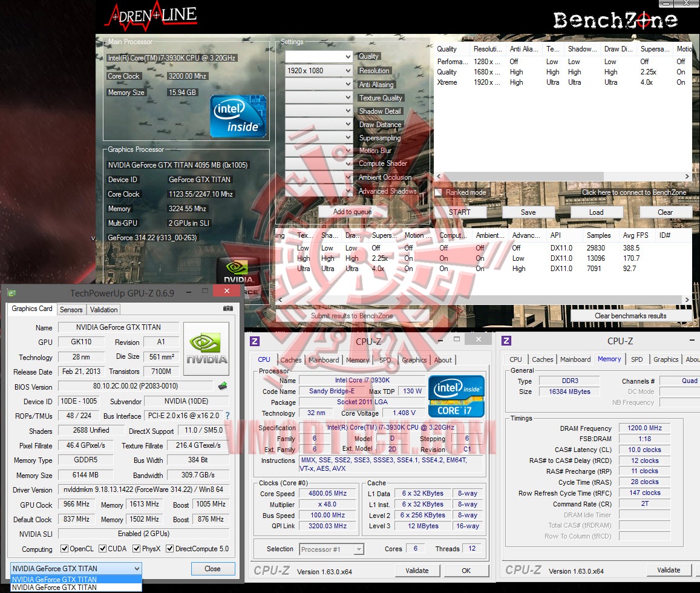Toggle the CUDA checkbox
The image size is (700, 593).
[103, 548]
